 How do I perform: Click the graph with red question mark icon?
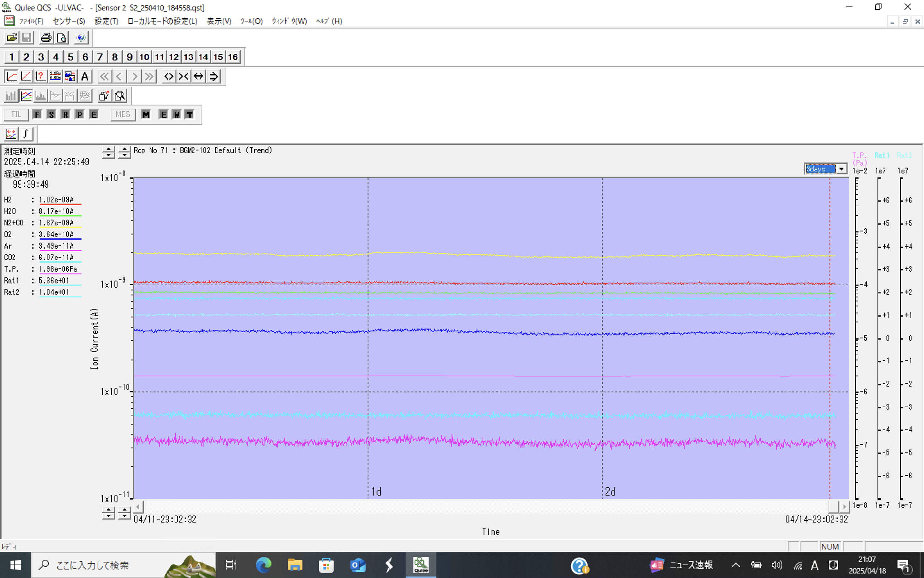(40, 76)
